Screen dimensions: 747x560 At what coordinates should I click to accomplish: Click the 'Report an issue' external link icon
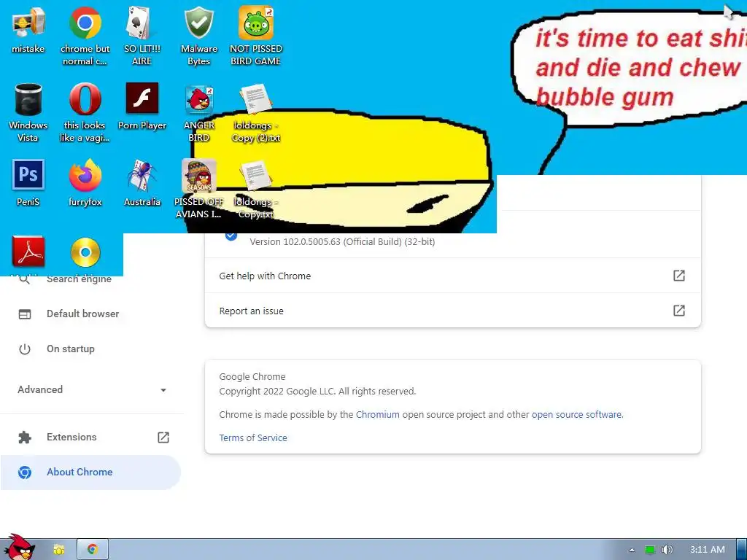pos(679,311)
